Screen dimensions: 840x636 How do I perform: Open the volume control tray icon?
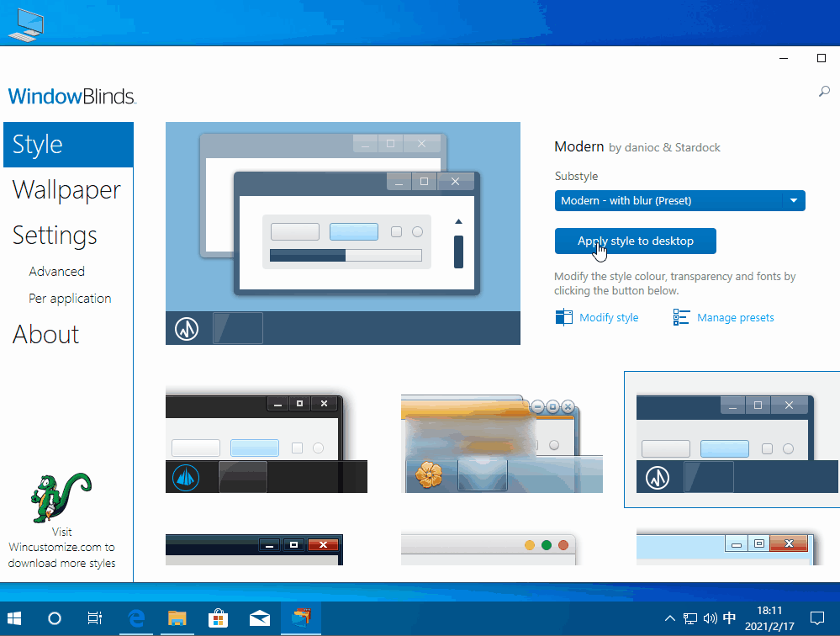tap(710, 619)
